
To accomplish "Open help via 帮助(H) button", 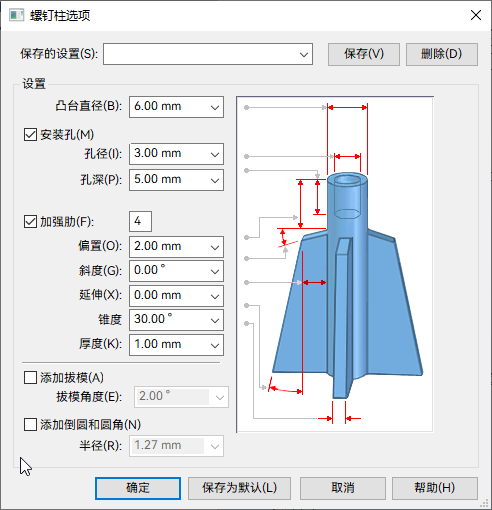I will pyautogui.click(x=435, y=488).
